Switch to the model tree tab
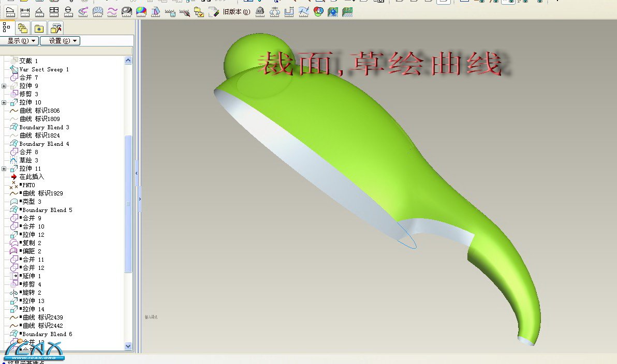This screenshot has height=364, width=617. click(x=7, y=27)
